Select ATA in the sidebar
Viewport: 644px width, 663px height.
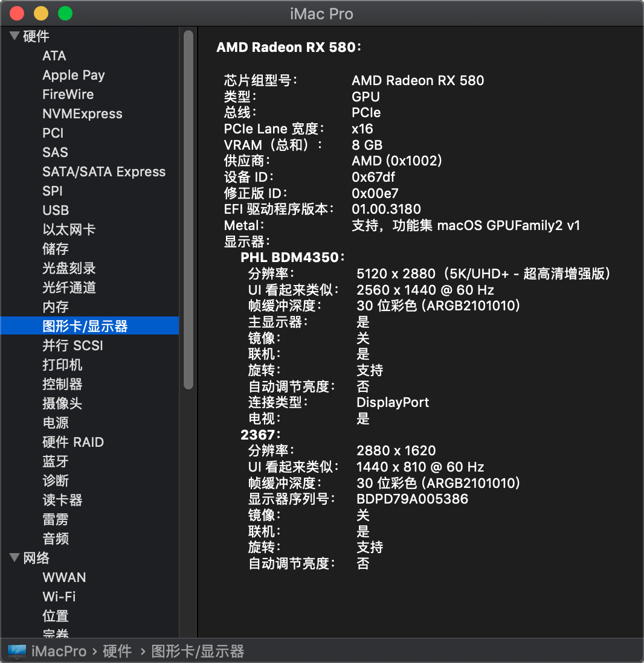54,56
